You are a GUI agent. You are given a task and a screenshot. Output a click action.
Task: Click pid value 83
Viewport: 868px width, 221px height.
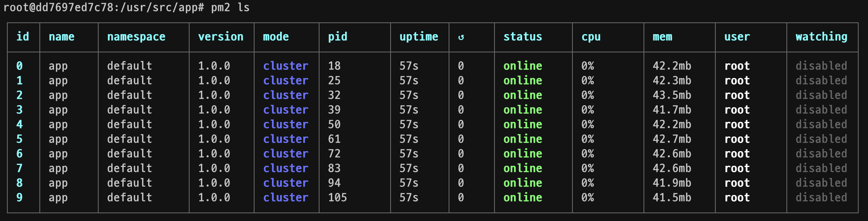pyautogui.click(x=335, y=168)
